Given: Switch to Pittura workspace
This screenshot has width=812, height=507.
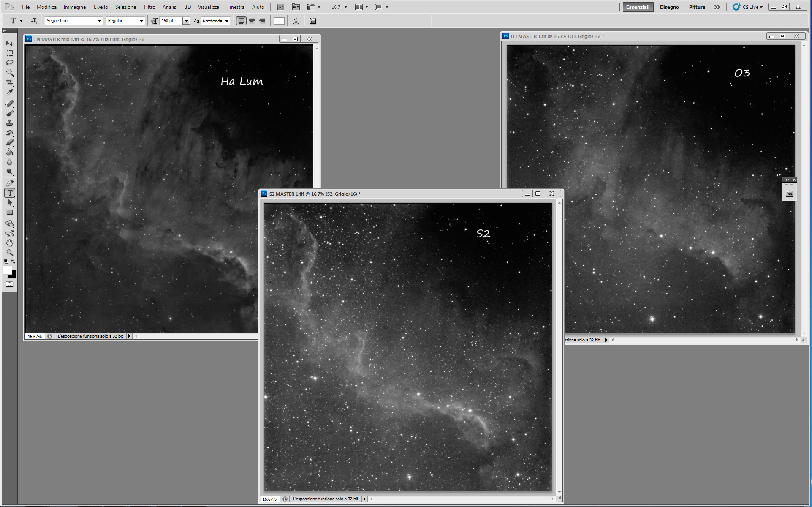Looking at the screenshot, I should (697, 7).
